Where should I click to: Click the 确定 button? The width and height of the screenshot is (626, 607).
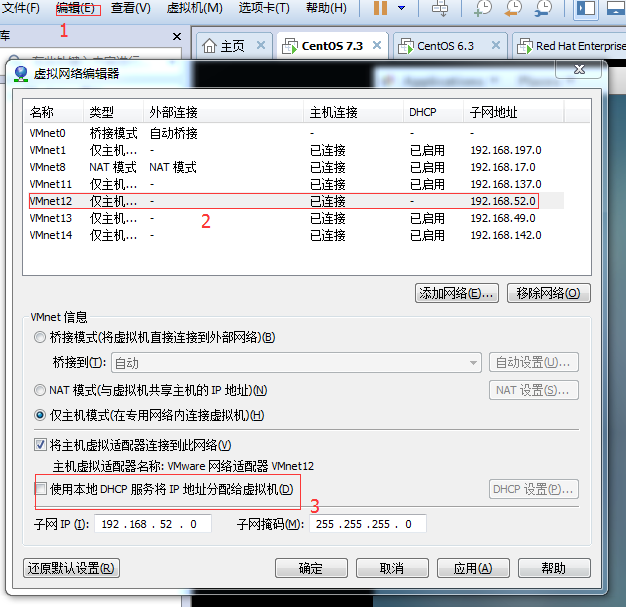coord(311,568)
